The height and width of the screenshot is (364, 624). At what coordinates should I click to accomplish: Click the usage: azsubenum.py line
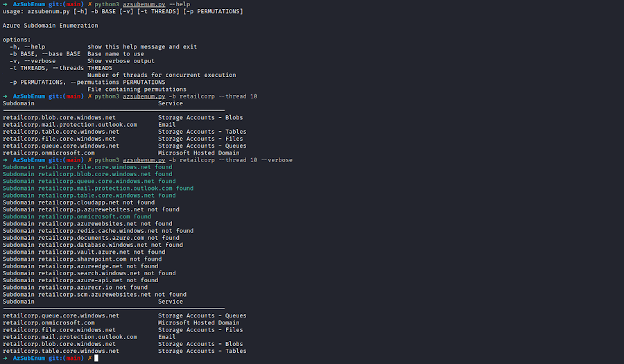coord(123,12)
